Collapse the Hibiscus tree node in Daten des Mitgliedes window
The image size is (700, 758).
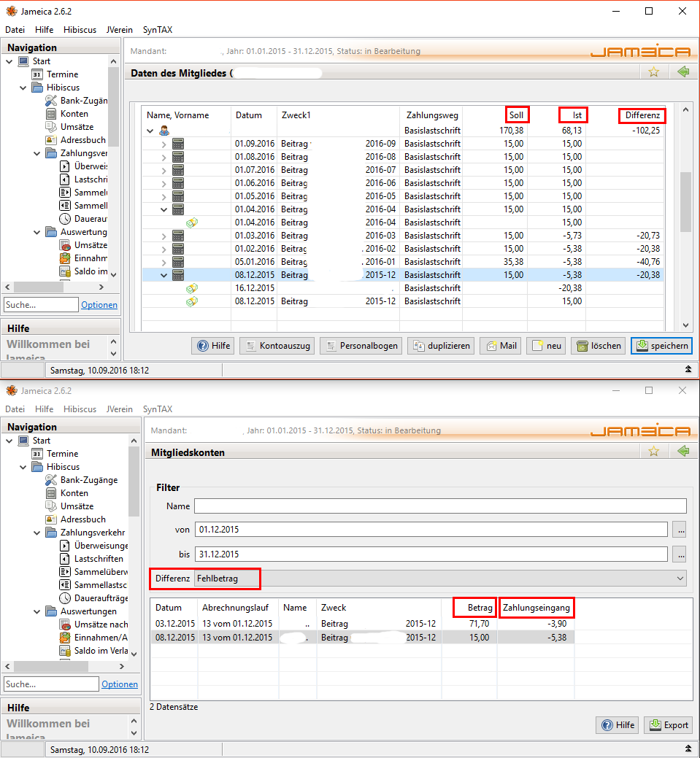coord(23,88)
